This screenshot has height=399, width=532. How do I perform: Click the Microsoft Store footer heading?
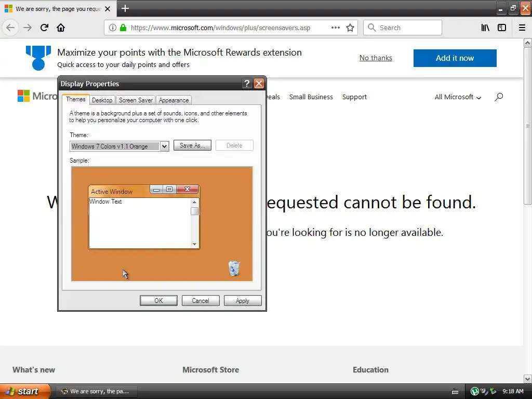(211, 370)
